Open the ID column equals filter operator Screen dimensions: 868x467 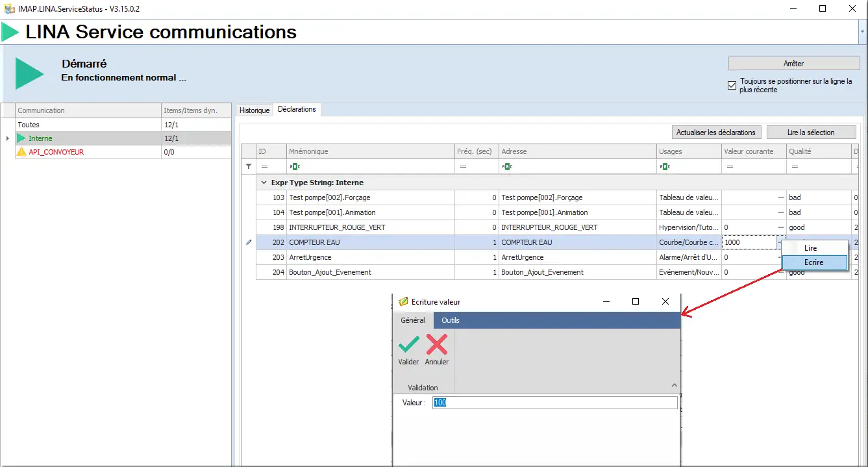pyautogui.click(x=264, y=167)
